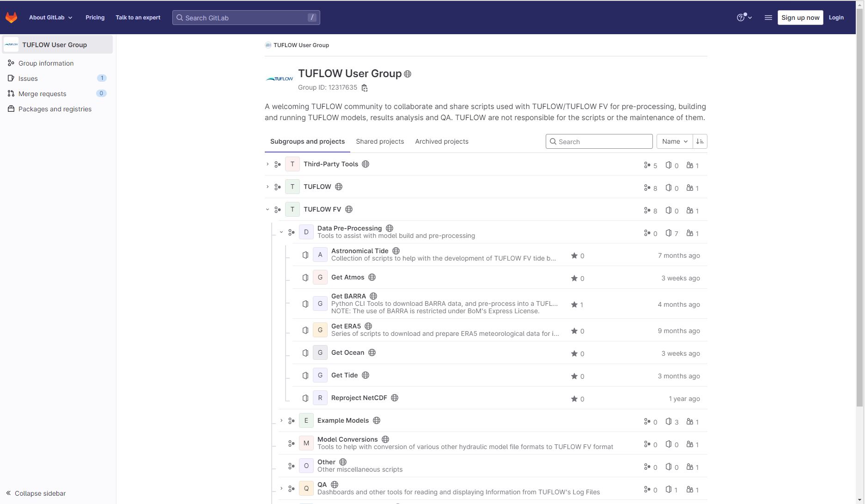Image resolution: width=865 pixels, height=504 pixels.
Task: Collapse the Data Pre-Processing subgroup
Action: [x=281, y=232]
